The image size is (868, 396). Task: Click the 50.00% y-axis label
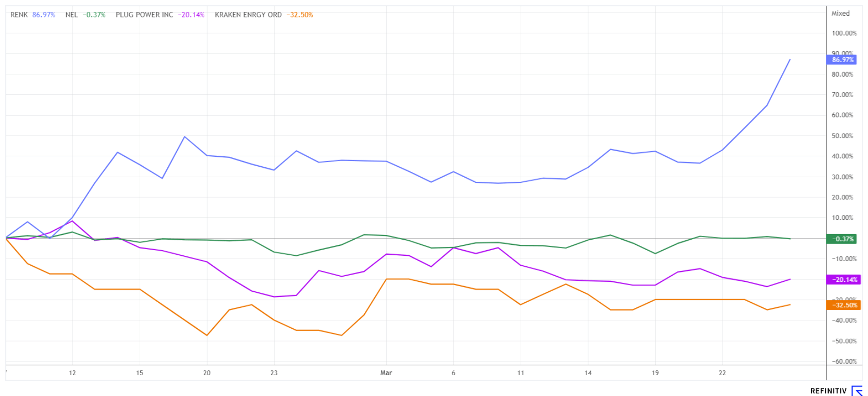pyautogui.click(x=842, y=136)
